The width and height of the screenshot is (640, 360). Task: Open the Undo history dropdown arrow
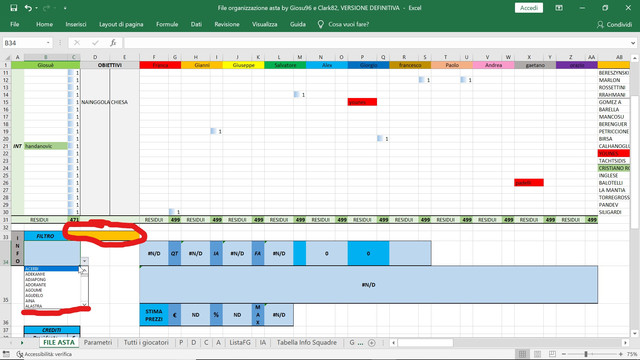[x=36, y=8]
